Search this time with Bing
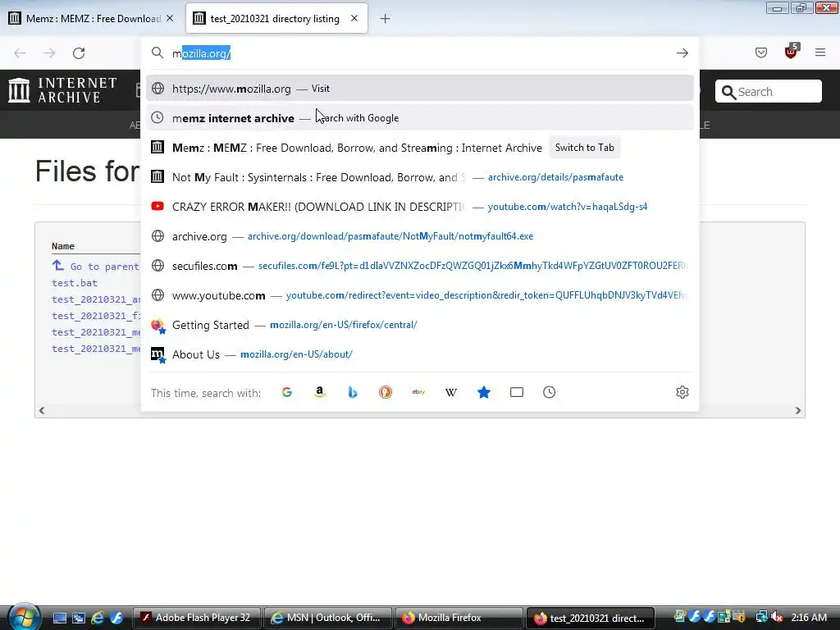Image resolution: width=840 pixels, height=630 pixels. (x=353, y=392)
